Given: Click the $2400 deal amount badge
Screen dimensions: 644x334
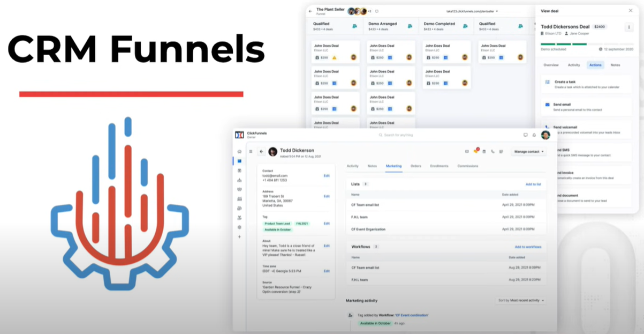Looking at the screenshot, I should [600, 26].
